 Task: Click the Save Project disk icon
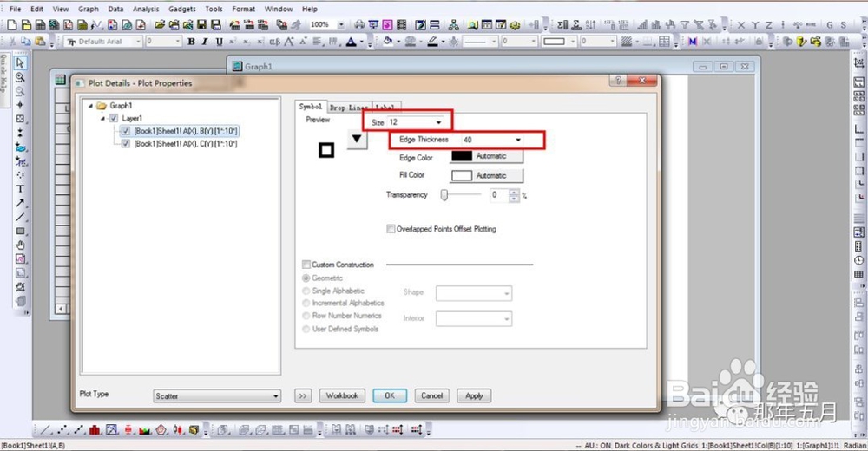tap(202, 24)
